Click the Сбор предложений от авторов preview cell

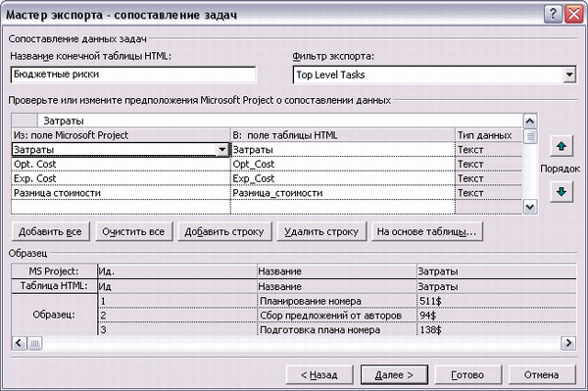pyautogui.click(x=337, y=316)
